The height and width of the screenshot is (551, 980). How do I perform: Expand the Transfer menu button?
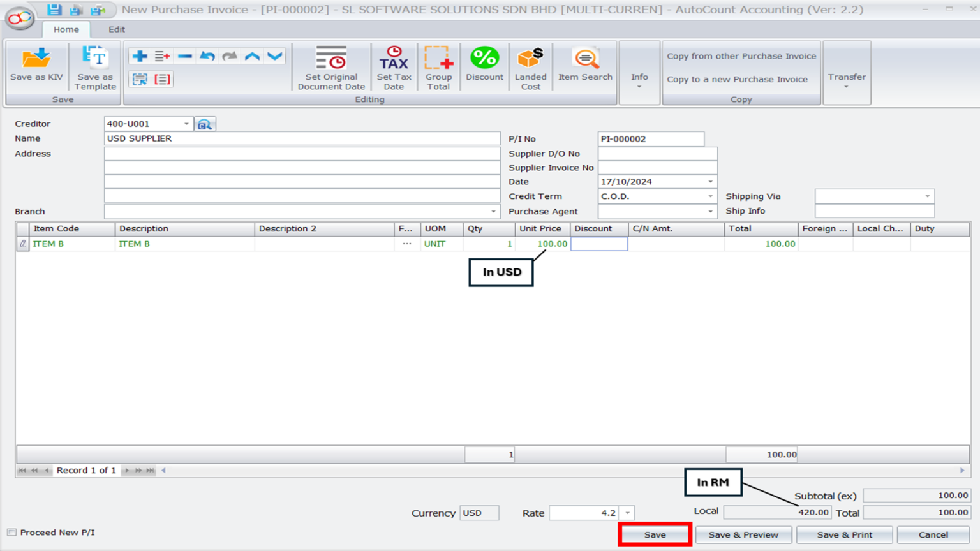[x=847, y=73]
